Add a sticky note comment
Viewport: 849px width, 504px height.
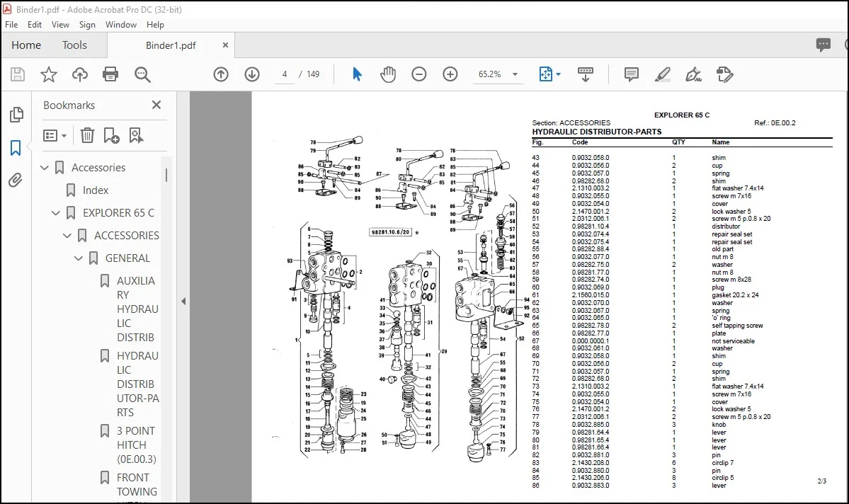point(632,74)
